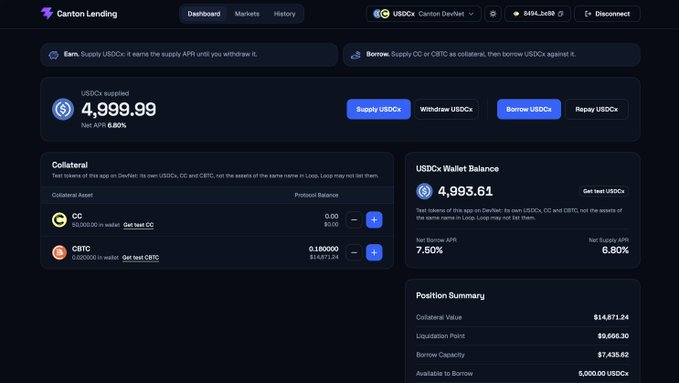Click the Position Summary heading

pos(450,295)
